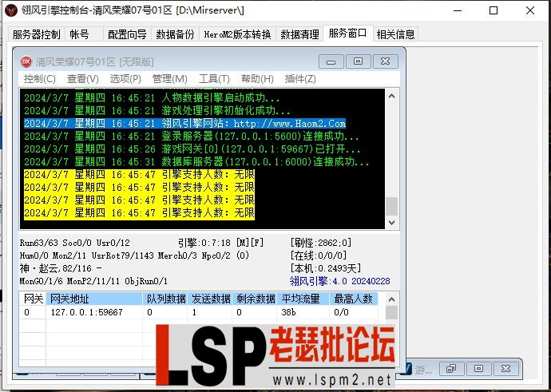The width and height of the screenshot is (551, 392).
Task: Open the 数据清理 tab
Action: pyautogui.click(x=299, y=34)
